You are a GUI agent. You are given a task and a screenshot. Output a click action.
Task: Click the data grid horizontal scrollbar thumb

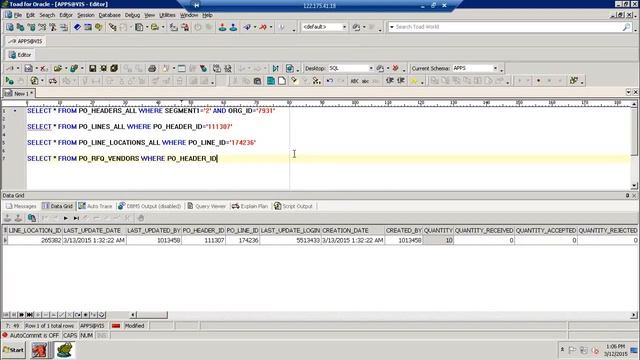(x=152, y=315)
